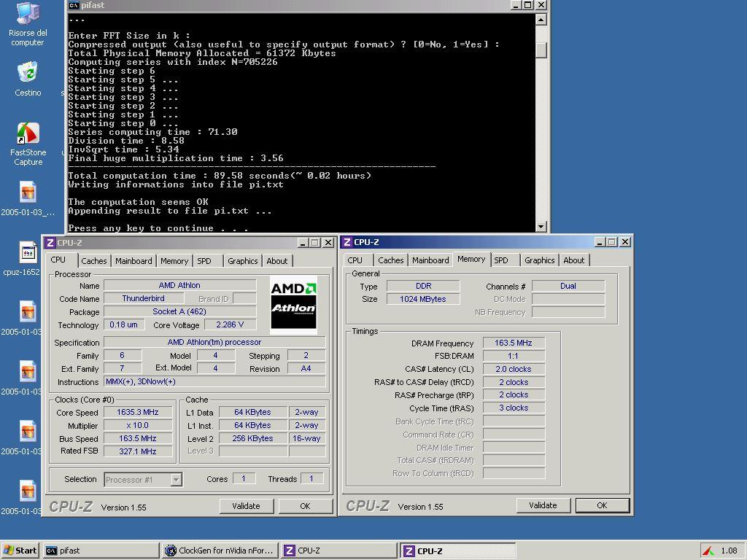The image size is (747, 560).
Task: Click the pifast console scroll down arrow
Action: 541,227
